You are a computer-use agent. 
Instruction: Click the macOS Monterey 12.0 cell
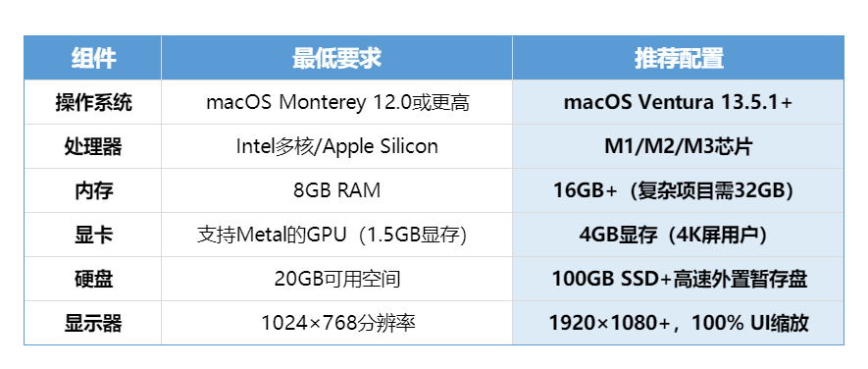pos(336,102)
